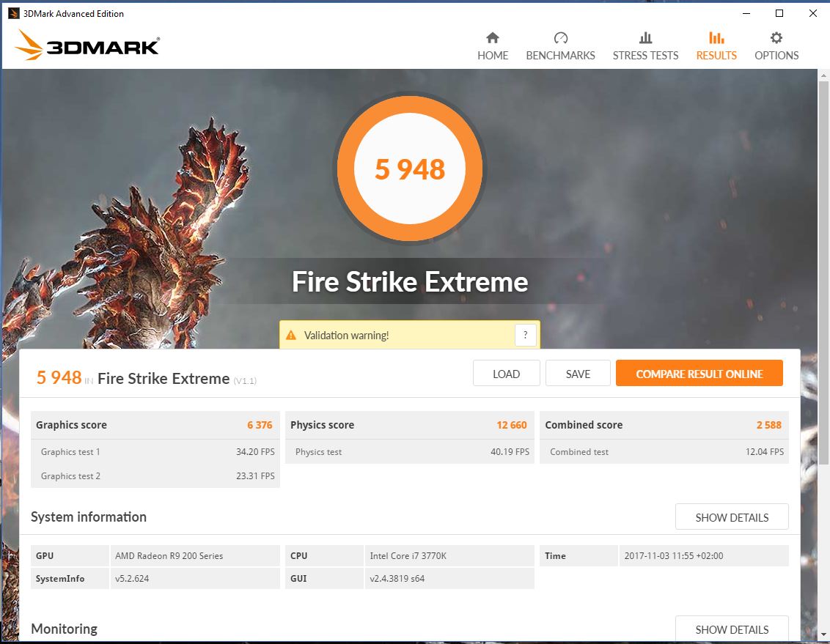830x644 pixels.
Task: Click the Combined score value 2 588
Action: click(x=768, y=425)
